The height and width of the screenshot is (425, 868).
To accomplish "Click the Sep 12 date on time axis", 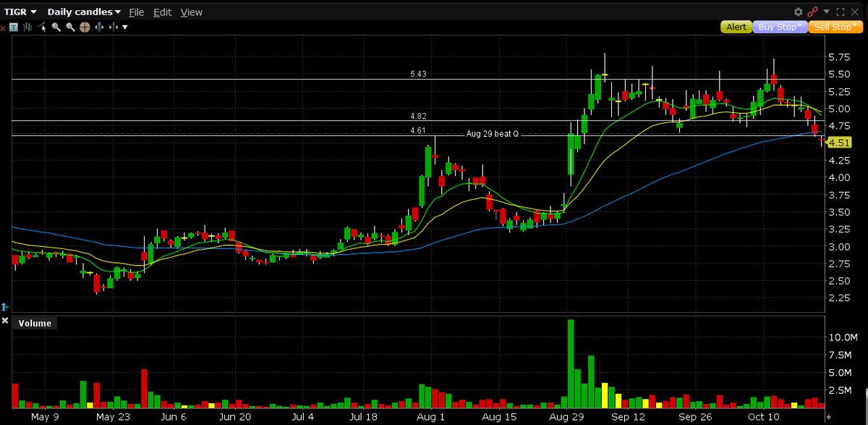I will tap(629, 418).
